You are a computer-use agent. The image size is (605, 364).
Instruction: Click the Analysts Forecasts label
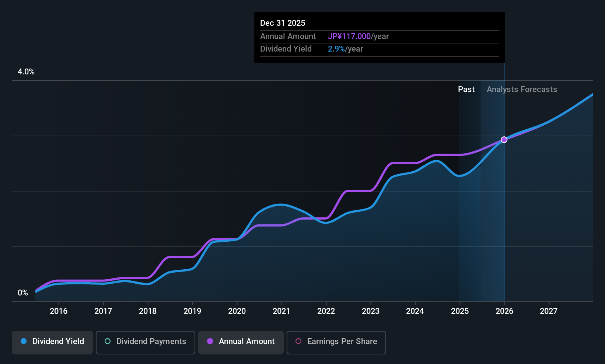(522, 89)
